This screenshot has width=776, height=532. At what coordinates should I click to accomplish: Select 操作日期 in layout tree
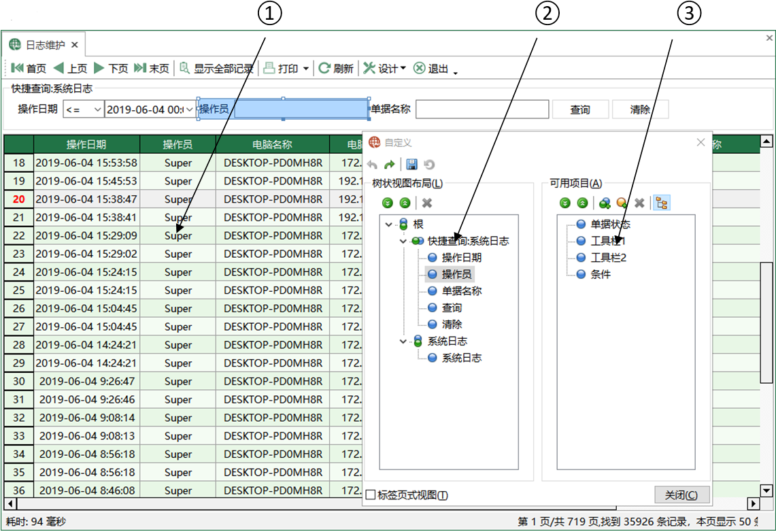pyautogui.click(x=461, y=257)
